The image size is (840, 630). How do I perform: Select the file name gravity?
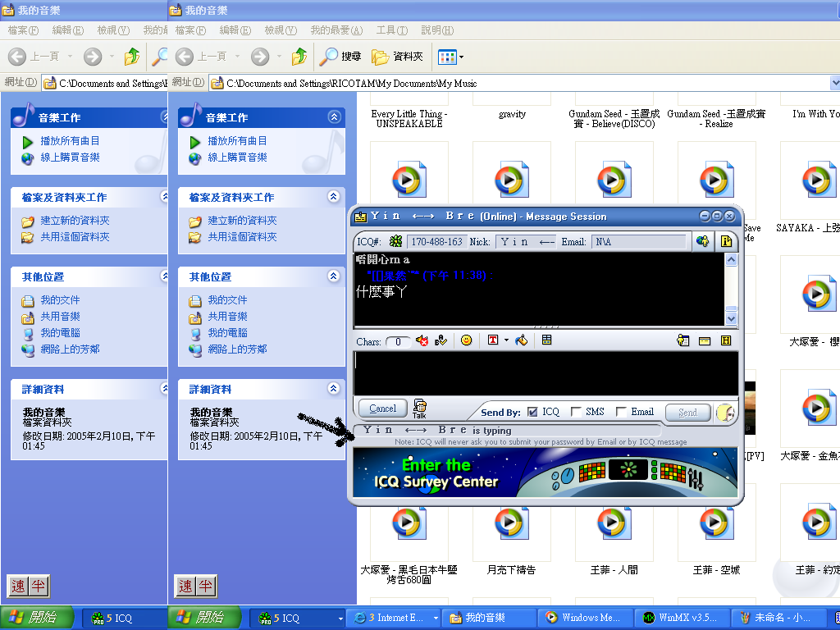point(512,114)
